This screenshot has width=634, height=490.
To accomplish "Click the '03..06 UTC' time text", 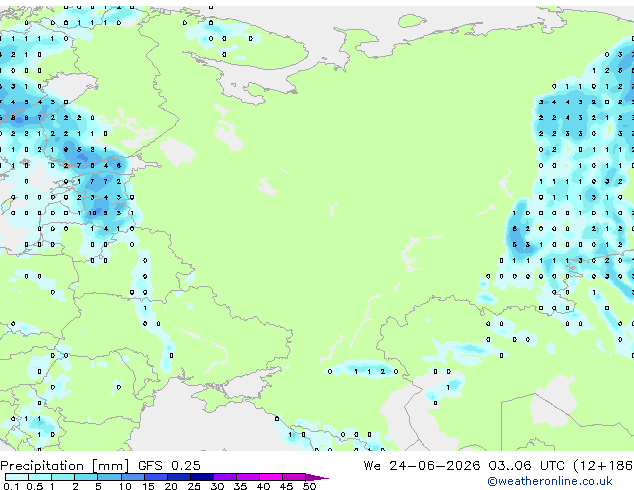I will (x=526, y=466).
